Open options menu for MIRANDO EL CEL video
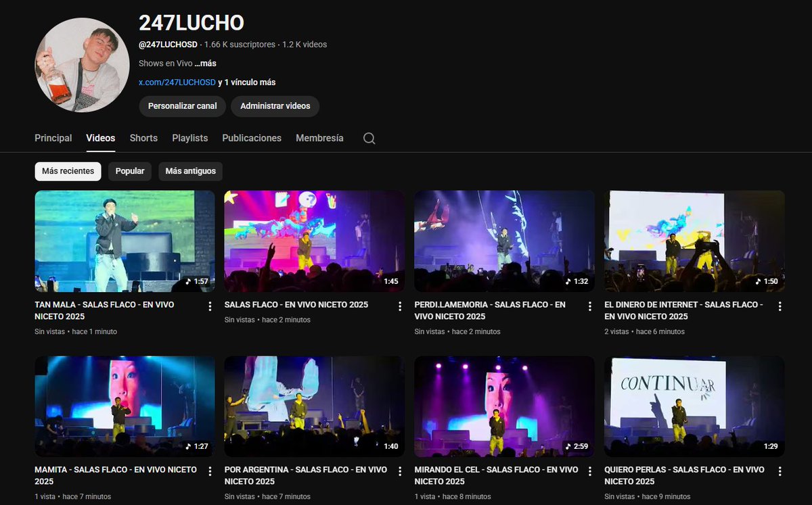Image resolution: width=812 pixels, height=505 pixels. pos(590,471)
